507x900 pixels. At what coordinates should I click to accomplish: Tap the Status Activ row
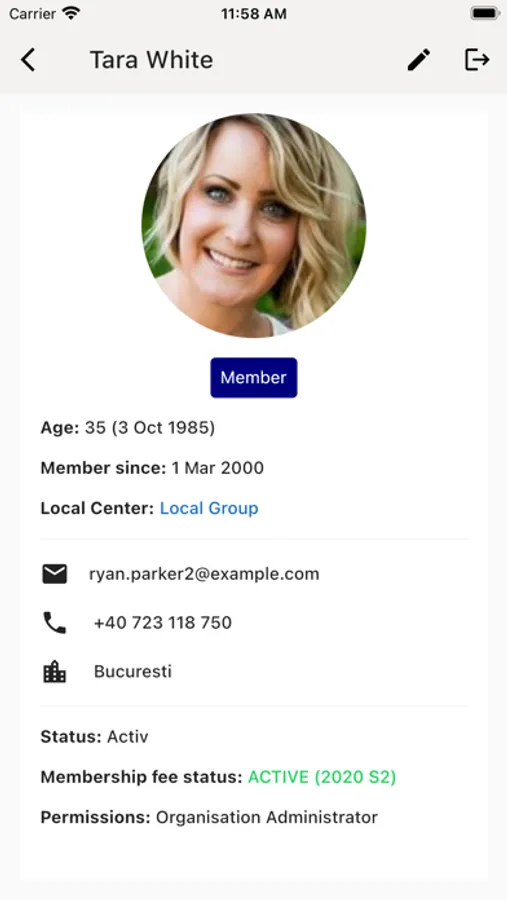click(94, 737)
